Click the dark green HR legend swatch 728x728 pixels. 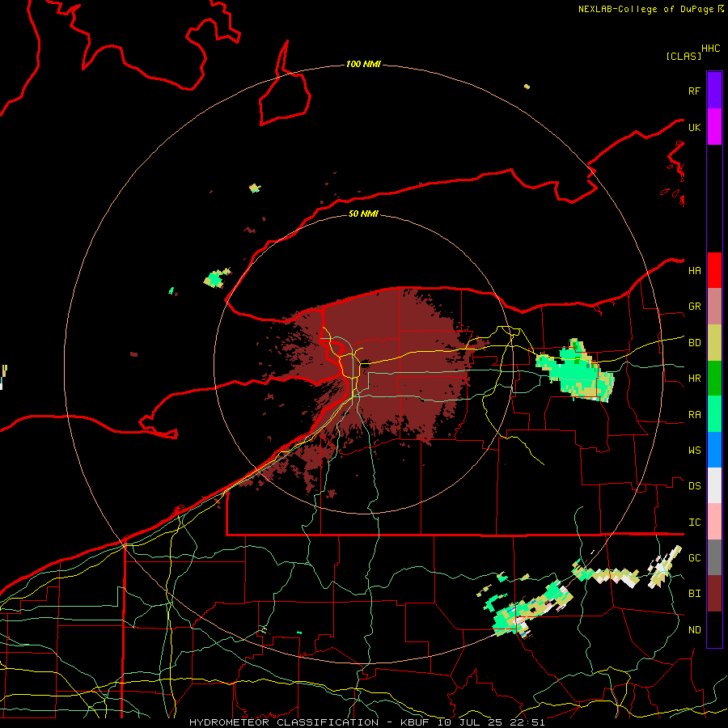point(714,379)
